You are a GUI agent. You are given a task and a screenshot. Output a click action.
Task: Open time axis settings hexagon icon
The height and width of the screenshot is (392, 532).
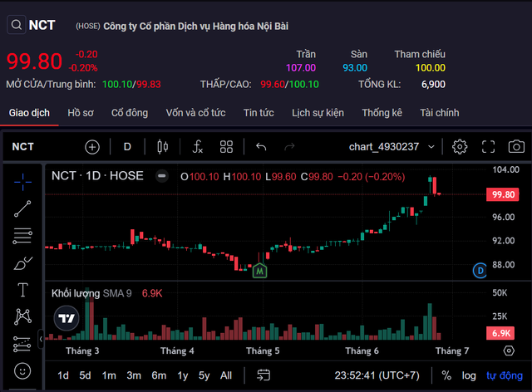tap(509, 350)
